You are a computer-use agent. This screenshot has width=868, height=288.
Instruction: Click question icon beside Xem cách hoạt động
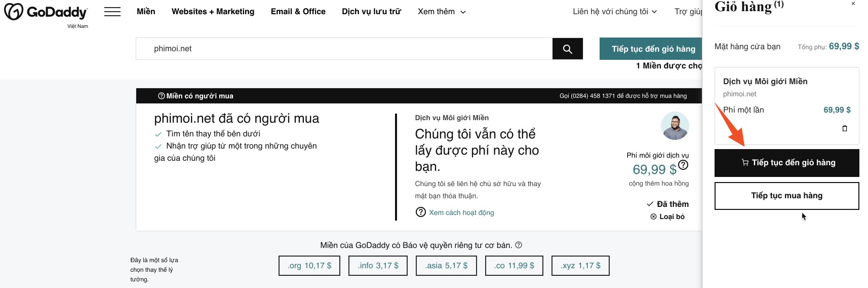pos(420,212)
